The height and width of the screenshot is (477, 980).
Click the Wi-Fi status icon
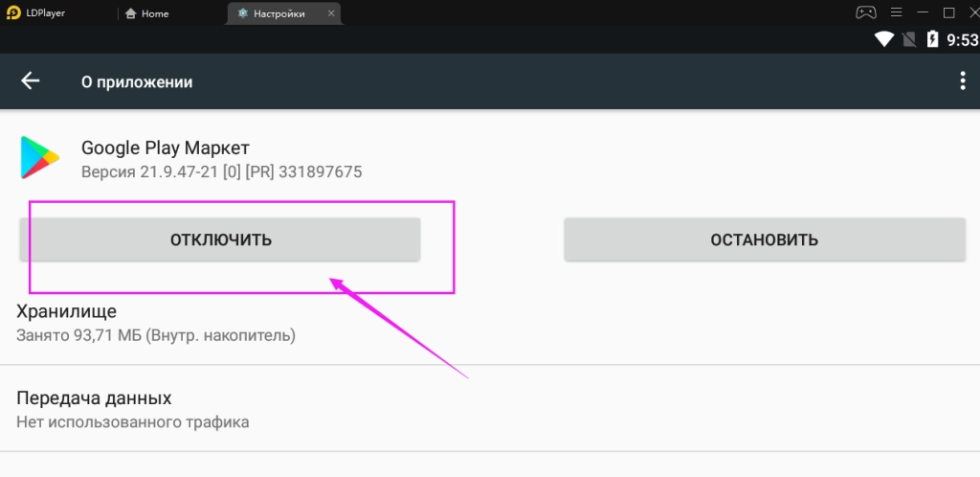point(884,39)
